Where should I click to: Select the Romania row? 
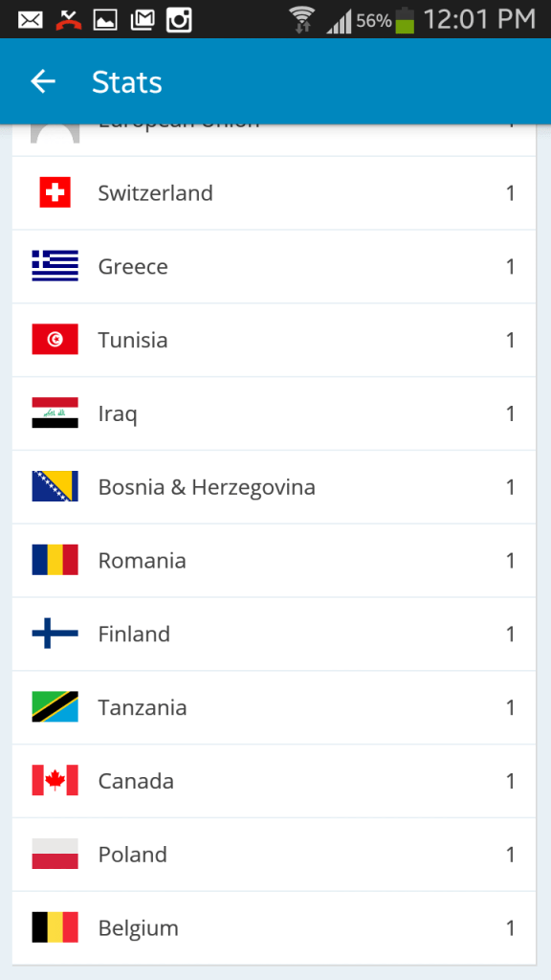point(275,560)
